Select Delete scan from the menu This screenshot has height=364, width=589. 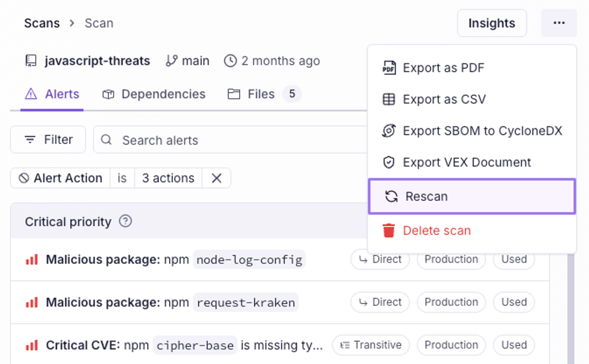[x=436, y=231]
